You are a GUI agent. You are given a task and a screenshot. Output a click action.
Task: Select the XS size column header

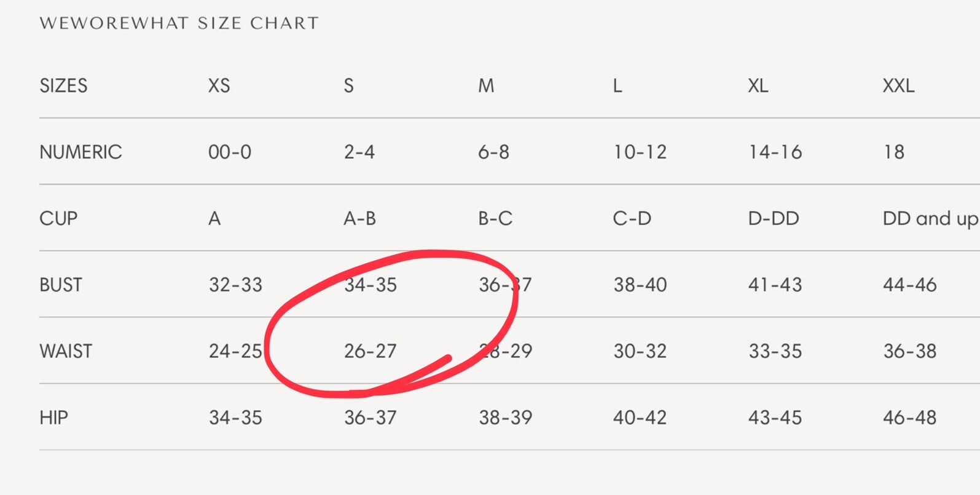[x=219, y=85]
